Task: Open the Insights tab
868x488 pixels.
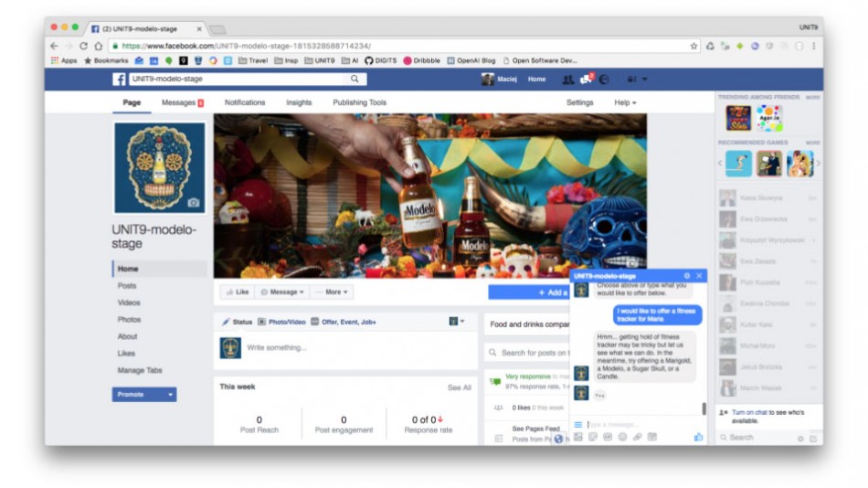Action: (x=299, y=102)
